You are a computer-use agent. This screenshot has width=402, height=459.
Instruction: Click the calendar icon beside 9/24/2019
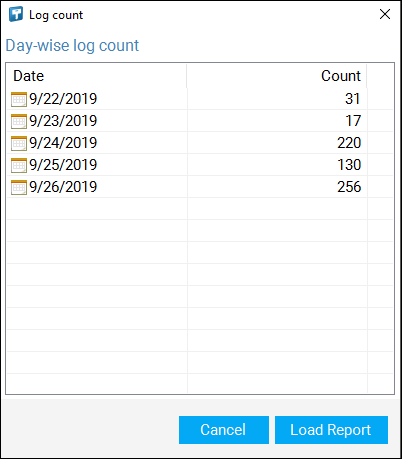pyautogui.click(x=19, y=143)
